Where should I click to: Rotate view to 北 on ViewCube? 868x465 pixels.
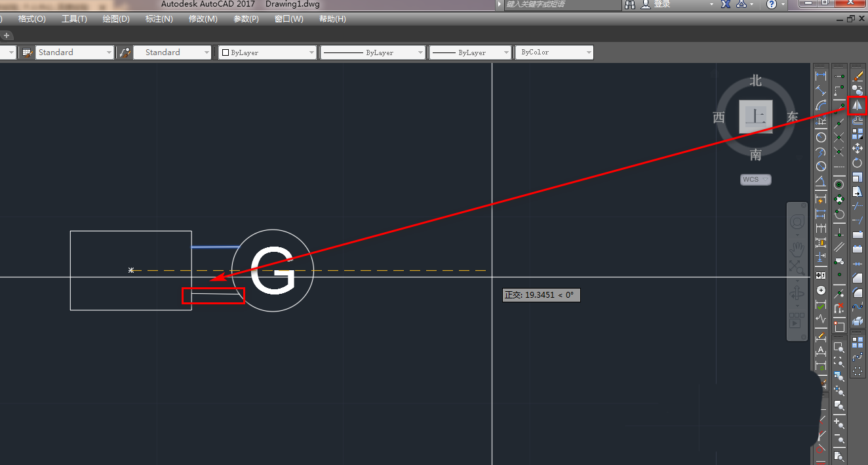coord(756,81)
